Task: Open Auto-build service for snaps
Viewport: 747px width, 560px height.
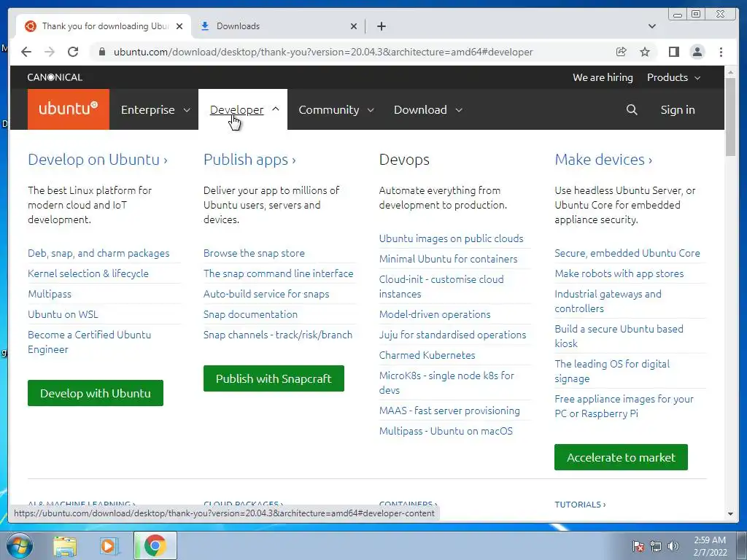Action: 266,294
